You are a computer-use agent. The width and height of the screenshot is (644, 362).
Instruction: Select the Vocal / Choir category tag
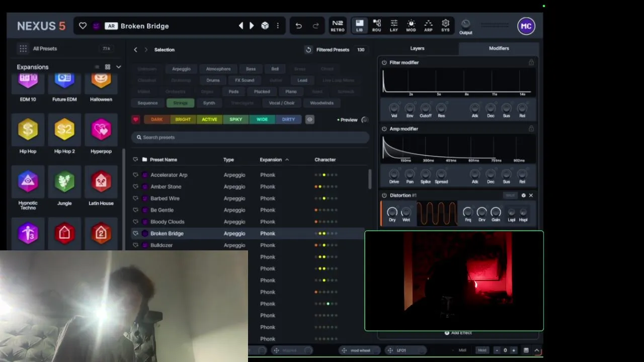coord(282,103)
